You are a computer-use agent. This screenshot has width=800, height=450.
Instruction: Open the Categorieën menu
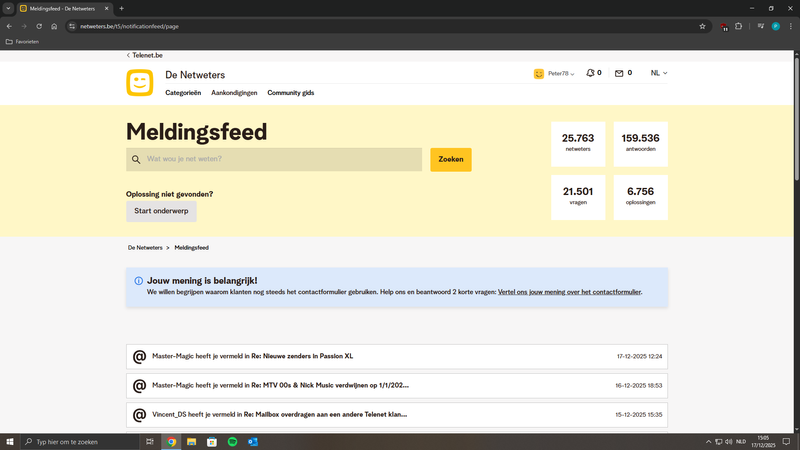pos(183,92)
